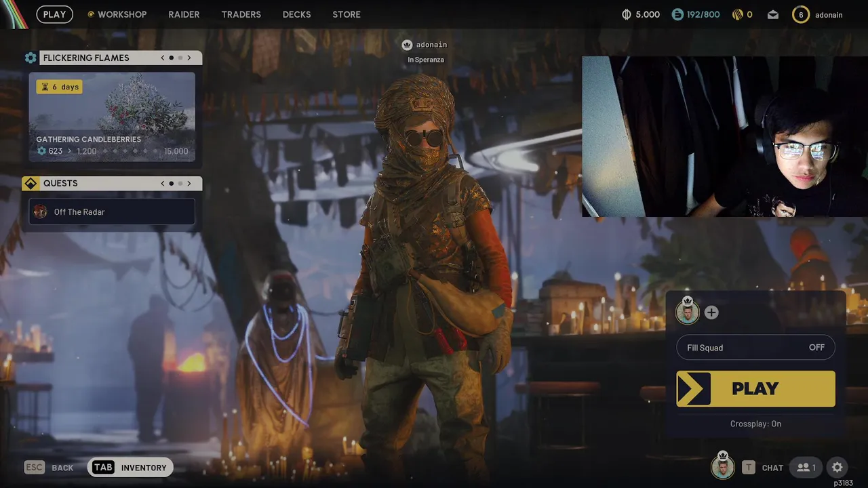Click the gold tokens currency icon
This screenshot has width=868, height=488.
(738, 14)
